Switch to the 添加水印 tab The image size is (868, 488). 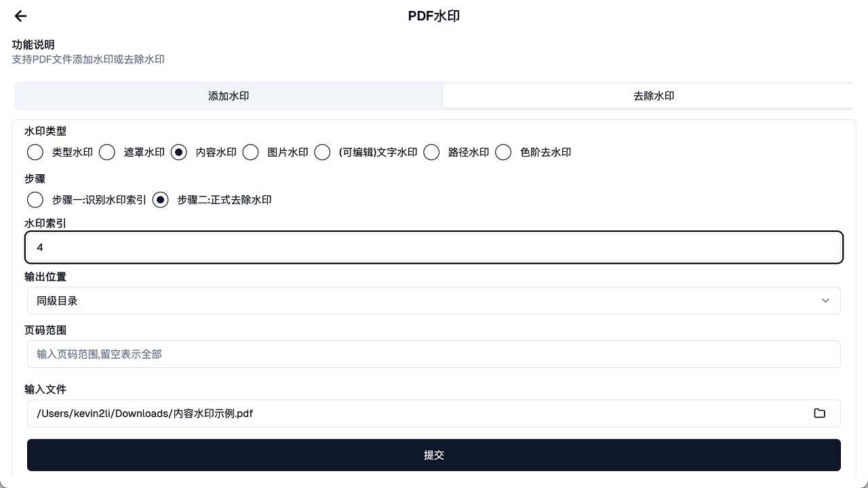pyautogui.click(x=229, y=96)
